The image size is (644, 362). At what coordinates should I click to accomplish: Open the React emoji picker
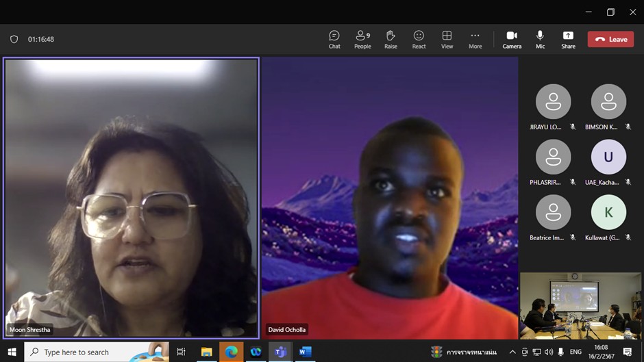pos(419,39)
